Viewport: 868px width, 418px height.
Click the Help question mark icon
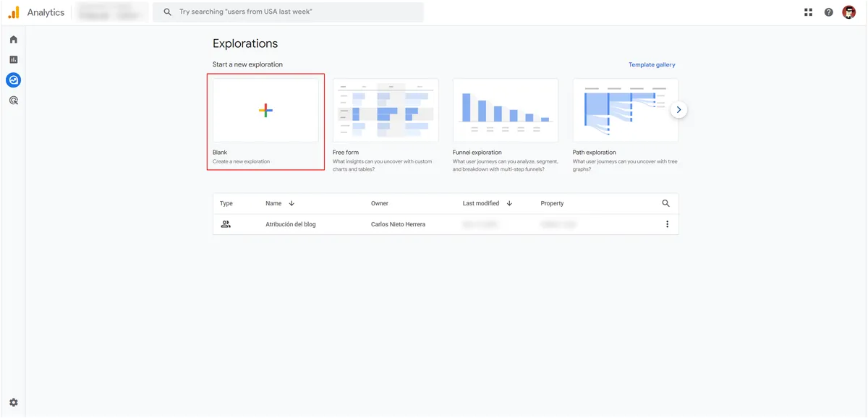[x=829, y=12]
